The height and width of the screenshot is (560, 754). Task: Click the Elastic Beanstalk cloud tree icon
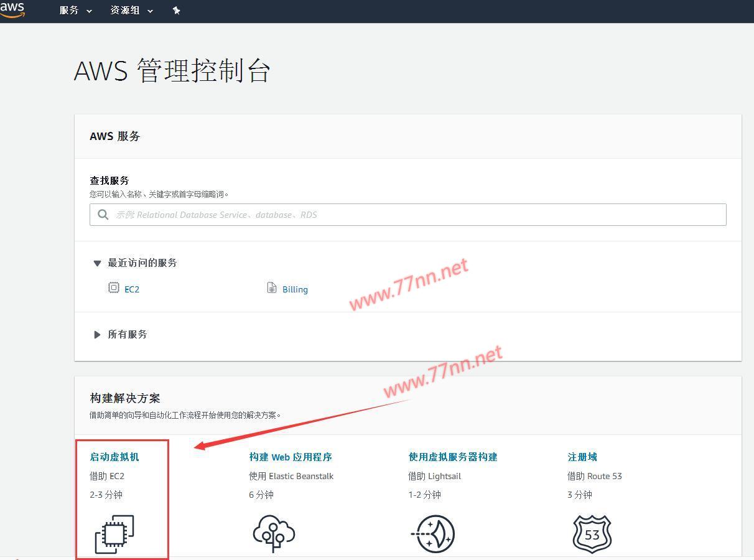tap(274, 534)
